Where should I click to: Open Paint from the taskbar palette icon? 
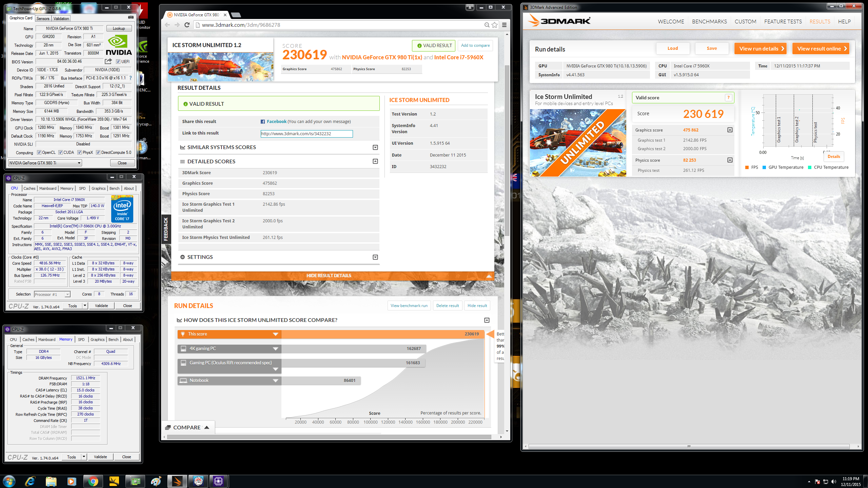point(156,481)
